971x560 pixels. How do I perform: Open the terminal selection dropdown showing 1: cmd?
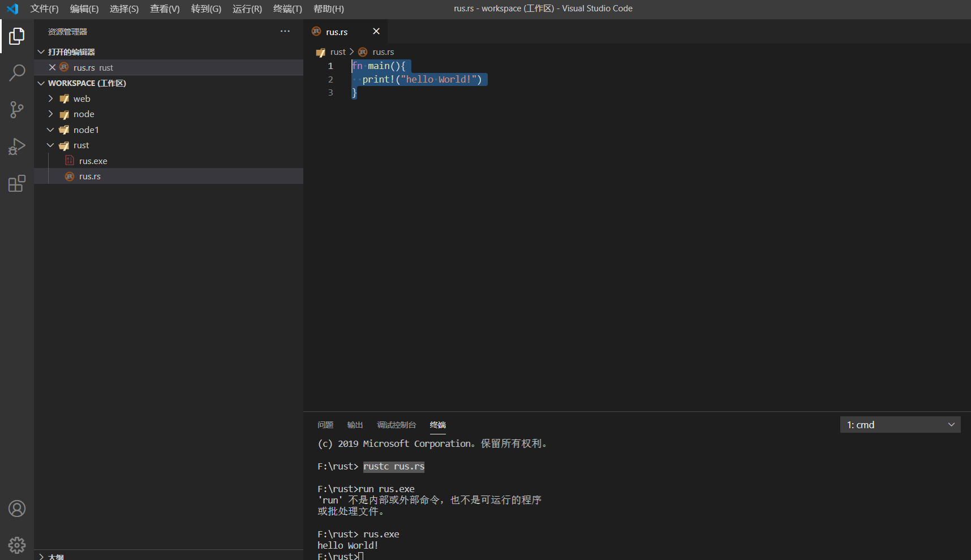[x=900, y=424]
